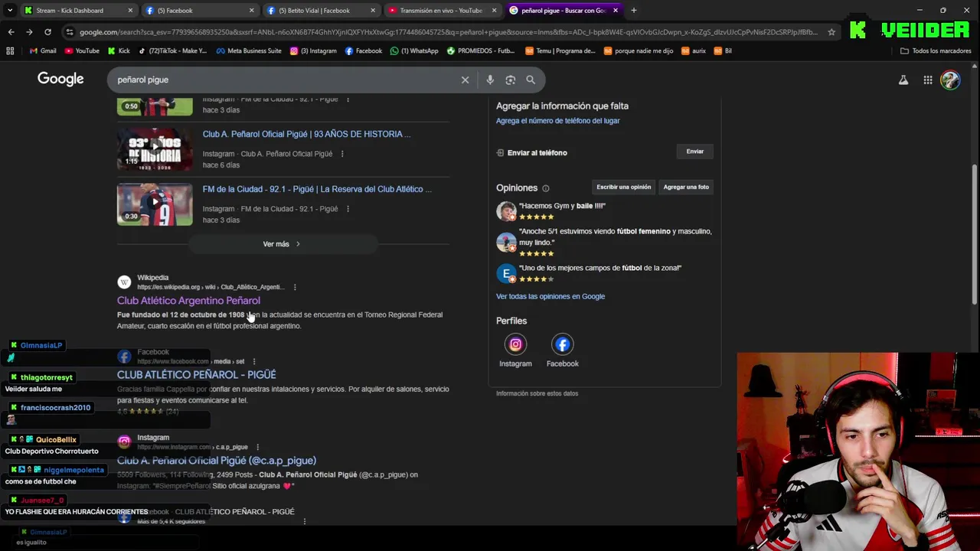Viewport: 980px width, 551px height.
Task: Submit search with the magnifying glass icon
Action: click(x=531, y=80)
